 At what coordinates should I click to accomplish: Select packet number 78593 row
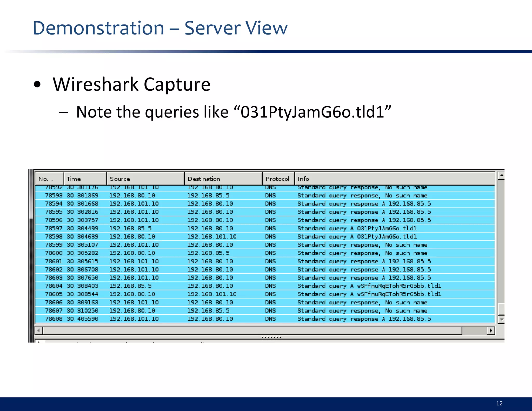(x=265, y=195)
